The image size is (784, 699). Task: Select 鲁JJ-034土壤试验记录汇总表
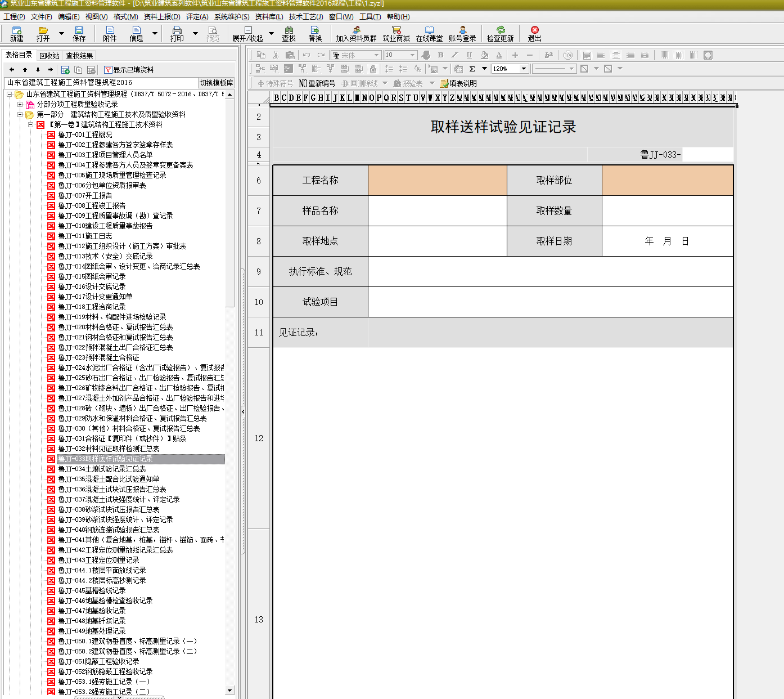click(102, 469)
